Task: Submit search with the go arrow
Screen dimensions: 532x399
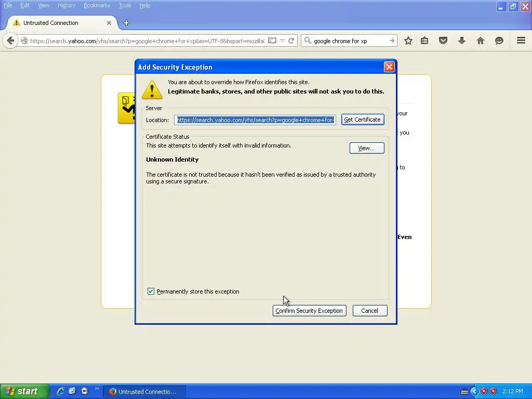Action: [x=392, y=41]
